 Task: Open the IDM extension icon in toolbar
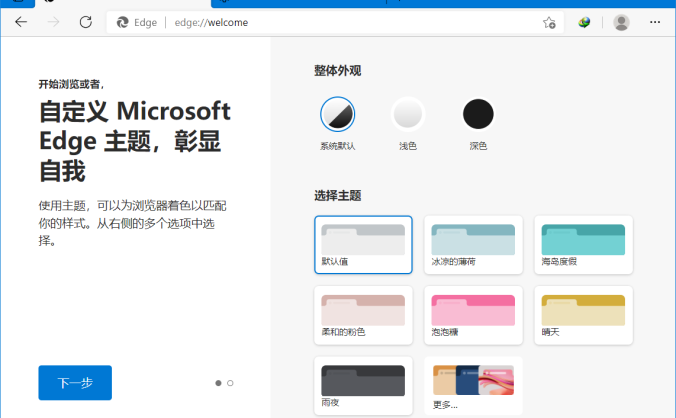click(x=584, y=22)
